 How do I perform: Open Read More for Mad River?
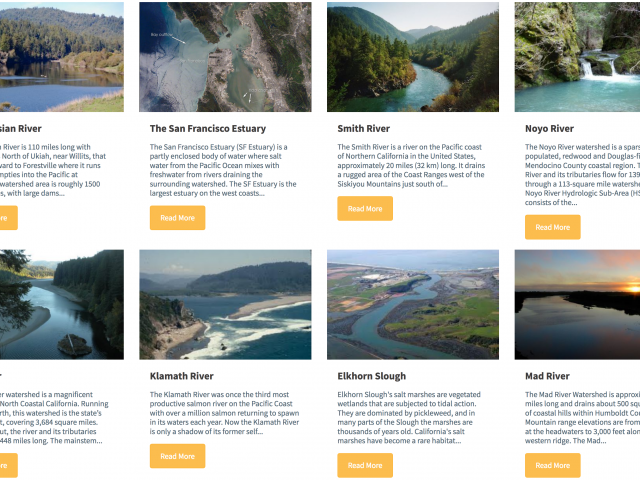coord(553,465)
